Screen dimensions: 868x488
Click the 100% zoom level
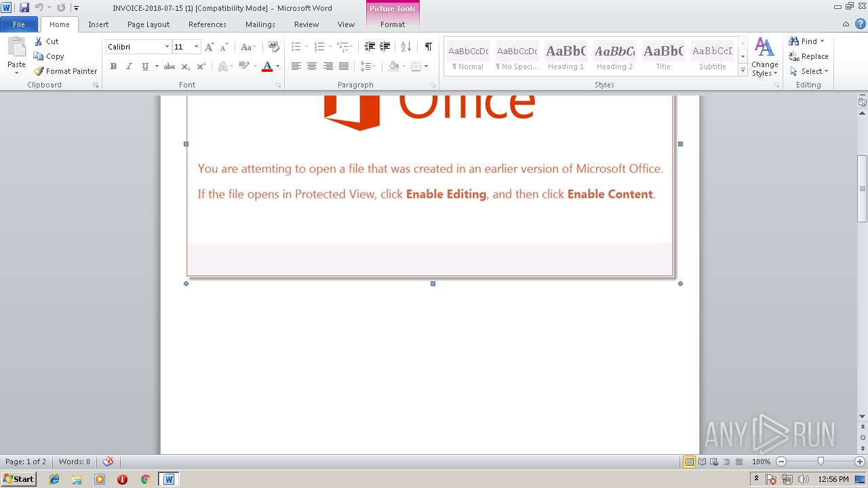point(761,462)
